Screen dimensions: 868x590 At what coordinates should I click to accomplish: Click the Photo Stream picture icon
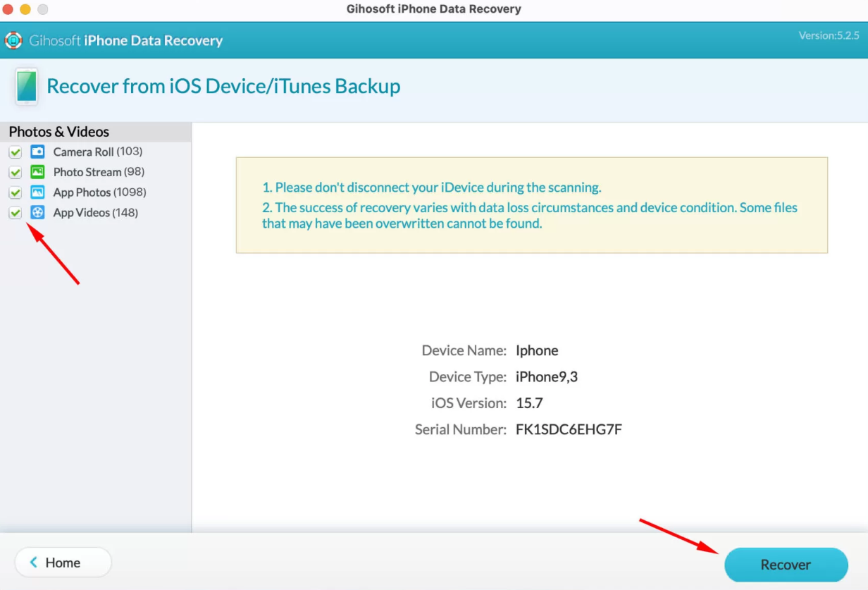coord(38,172)
